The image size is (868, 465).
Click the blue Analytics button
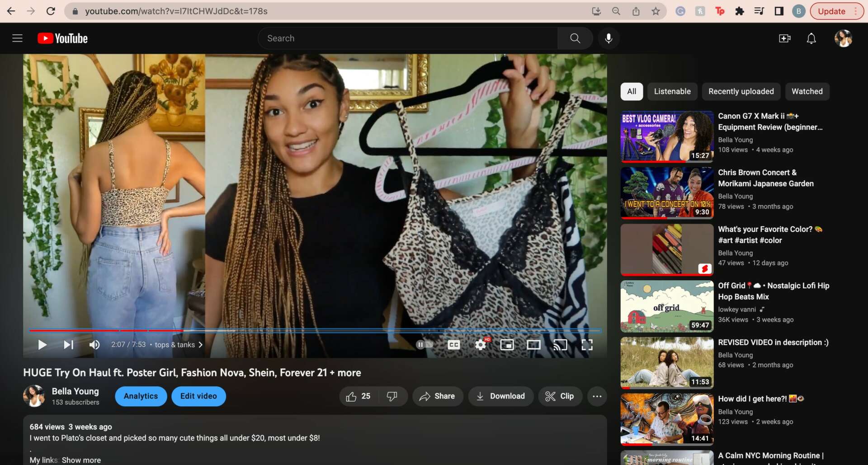coord(141,396)
